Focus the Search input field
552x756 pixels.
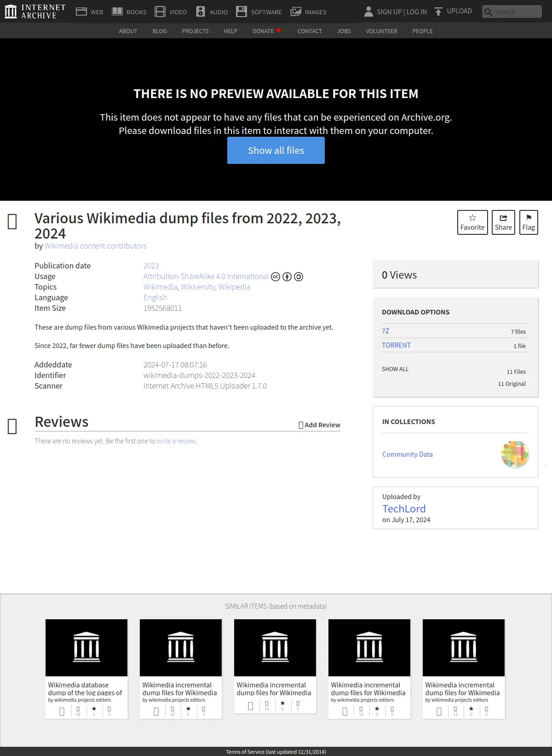coord(512,12)
